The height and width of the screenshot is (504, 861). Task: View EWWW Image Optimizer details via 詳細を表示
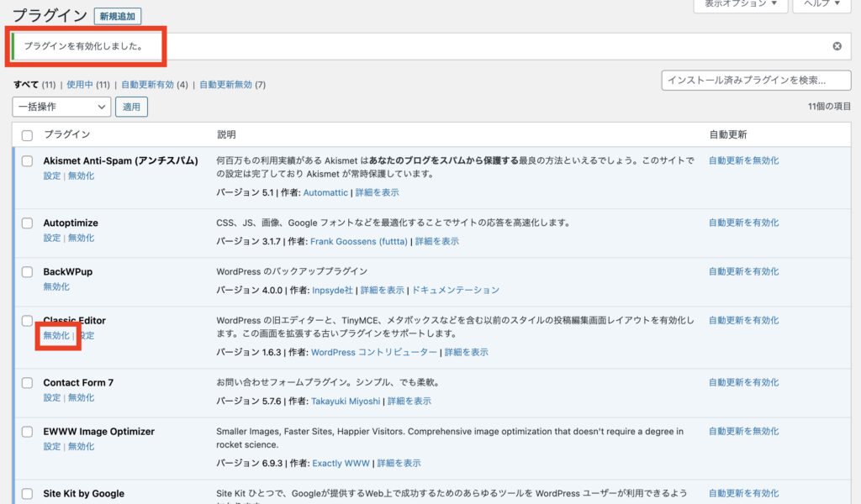point(399,464)
